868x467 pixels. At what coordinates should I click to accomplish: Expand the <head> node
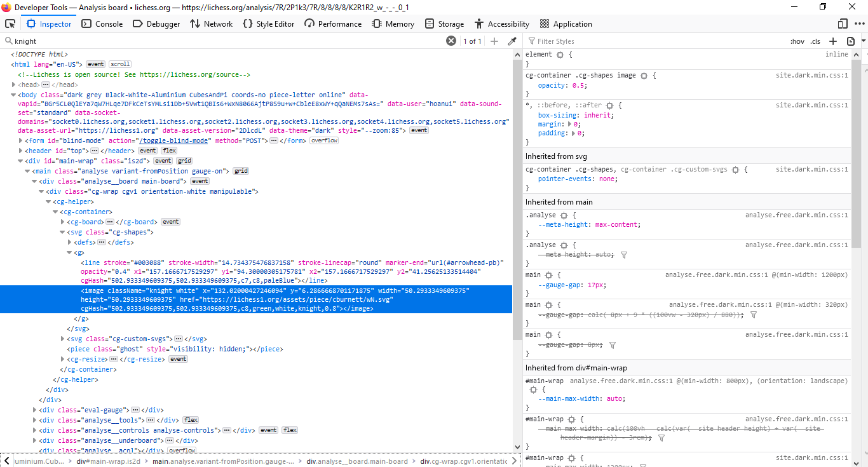pos(13,84)
